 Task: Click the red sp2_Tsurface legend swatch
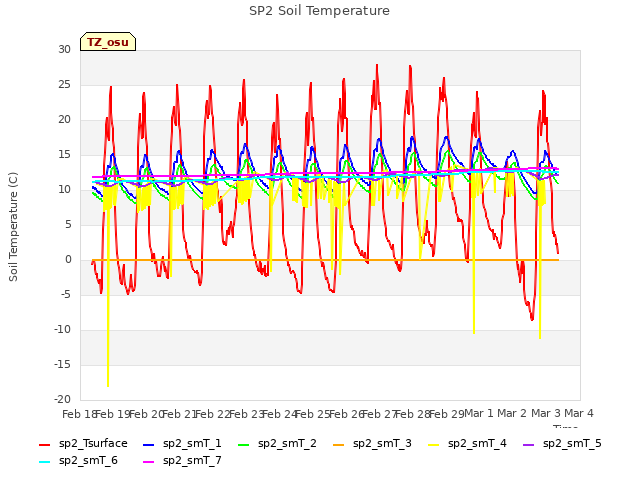[x=44, y=444]
